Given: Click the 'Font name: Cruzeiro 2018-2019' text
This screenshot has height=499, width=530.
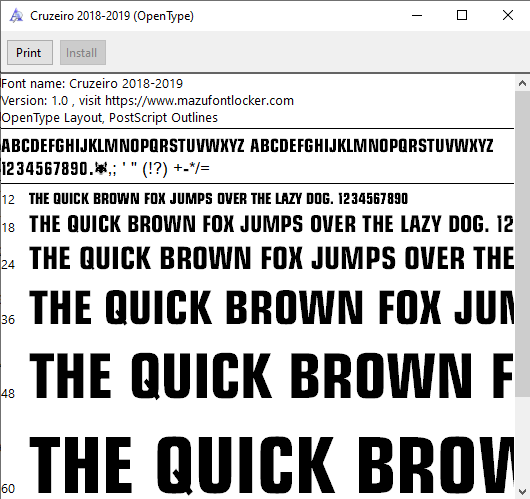Looking at the screenshot, I should click(92, 84).
